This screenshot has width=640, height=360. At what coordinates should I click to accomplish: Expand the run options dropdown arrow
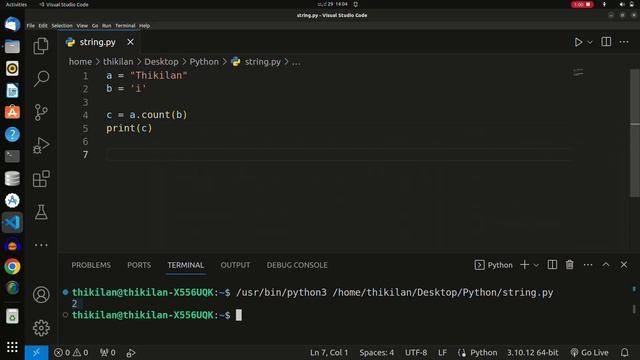(590, 42)
